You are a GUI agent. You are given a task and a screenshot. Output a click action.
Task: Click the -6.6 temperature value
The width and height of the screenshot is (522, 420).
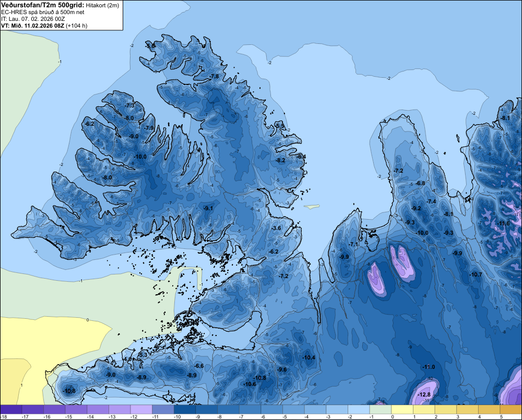[x=199, y=366]
